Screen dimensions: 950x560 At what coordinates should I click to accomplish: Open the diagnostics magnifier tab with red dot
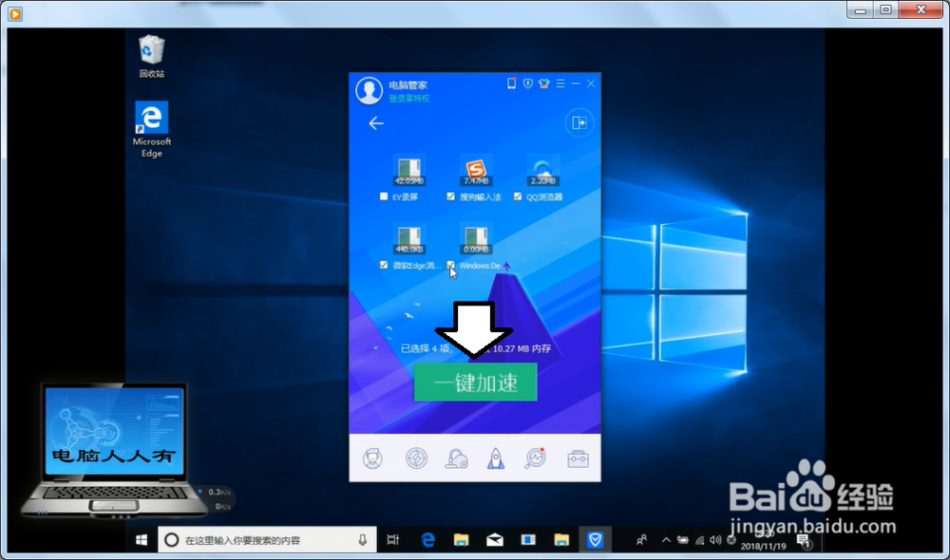536,458
